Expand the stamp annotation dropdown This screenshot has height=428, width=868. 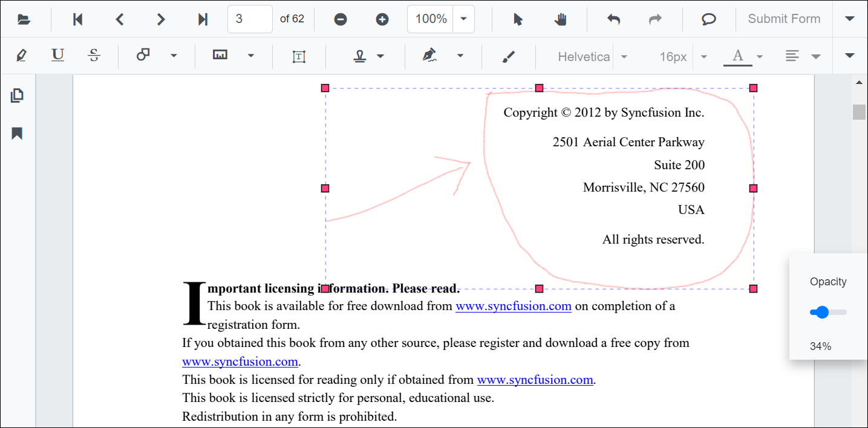tap(380, 56)
